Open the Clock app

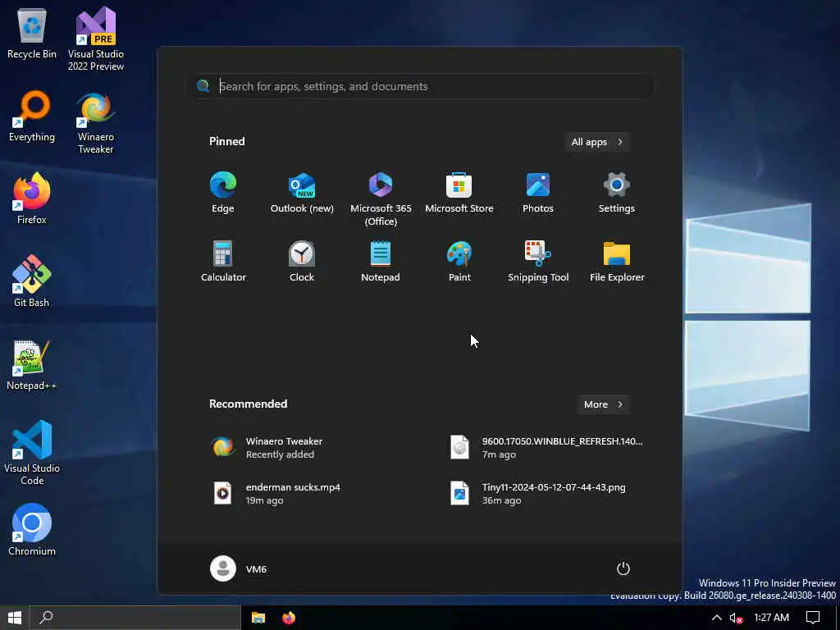tap(302, 262)
